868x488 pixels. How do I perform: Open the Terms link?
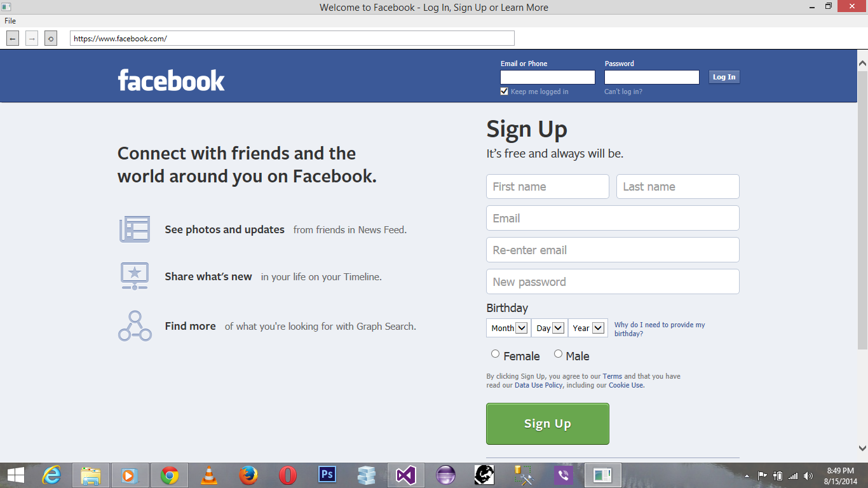613,376
